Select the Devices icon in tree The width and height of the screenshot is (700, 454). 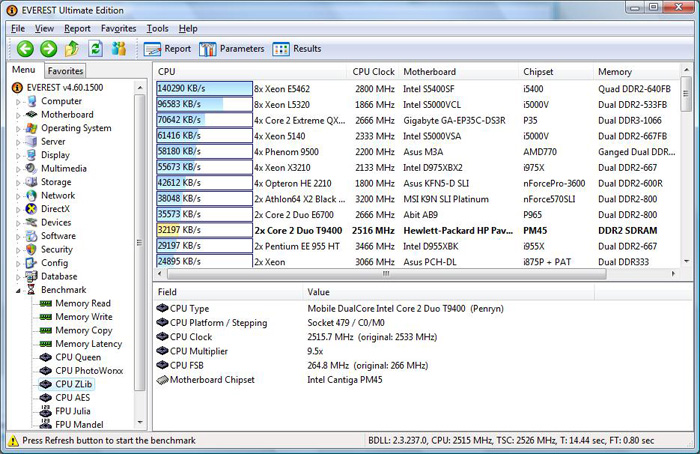coord(31,222)
